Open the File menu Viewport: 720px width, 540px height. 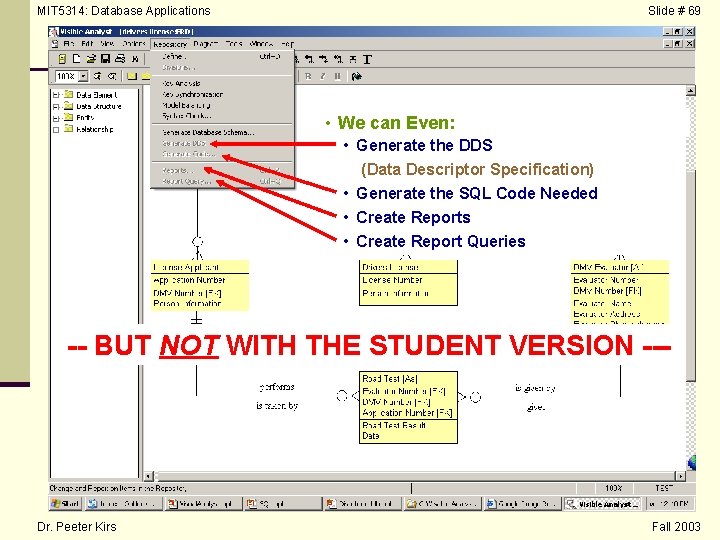pos(68,44)
